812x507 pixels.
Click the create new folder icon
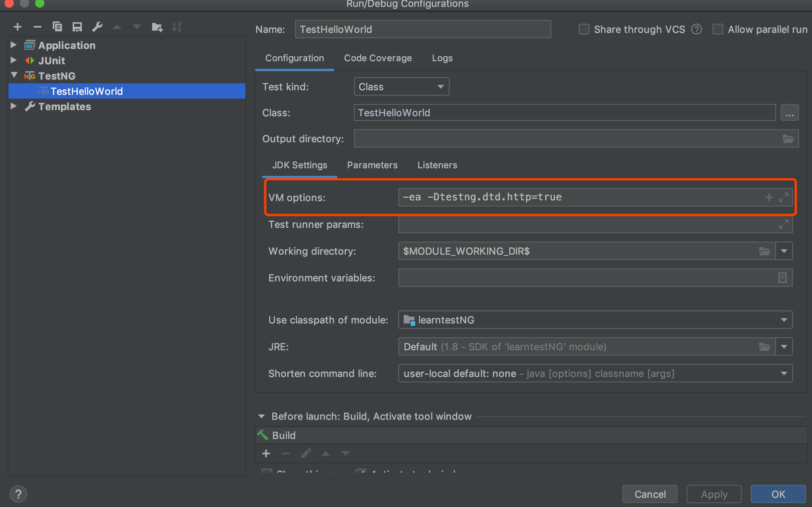[x=157, y=27]
